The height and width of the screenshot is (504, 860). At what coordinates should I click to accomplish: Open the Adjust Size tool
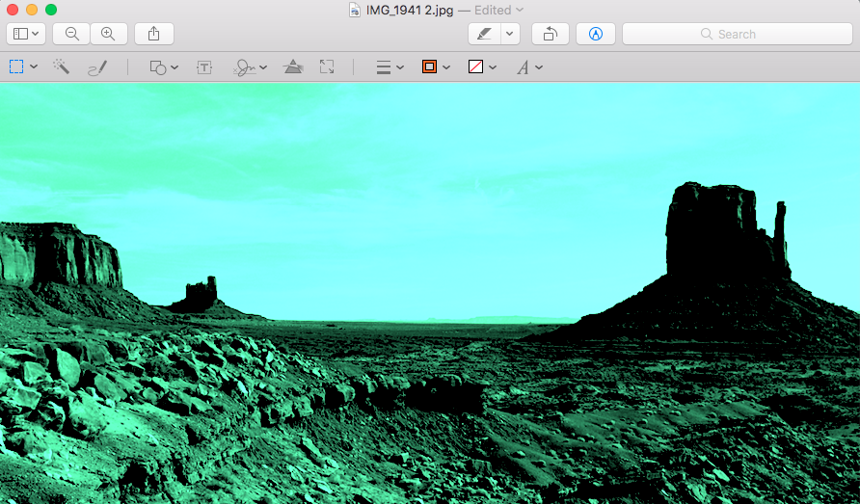coord(327,66)
